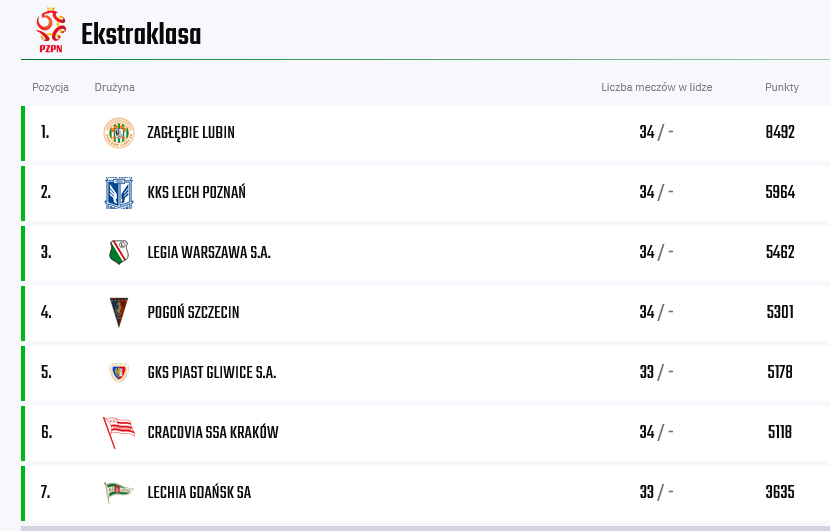Screen dimensions: 830x531
Task: Sort by the Punkty column header
Action: click(782, 87)
